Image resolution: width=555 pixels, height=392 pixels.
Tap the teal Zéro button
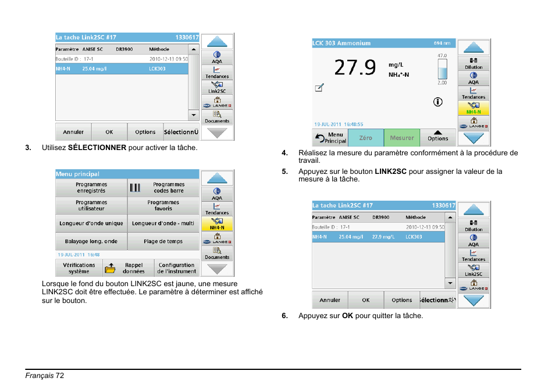pos(365,138)
